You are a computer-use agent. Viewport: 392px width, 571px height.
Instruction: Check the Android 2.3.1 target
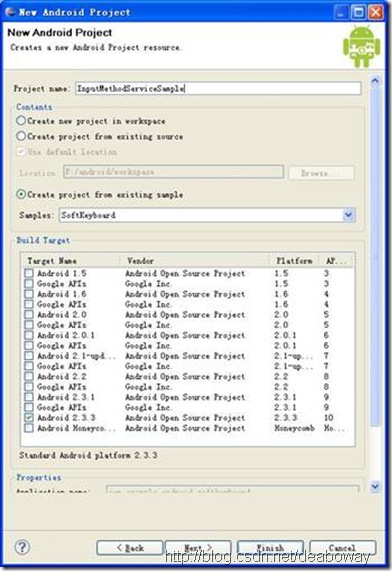click(29, 397)
